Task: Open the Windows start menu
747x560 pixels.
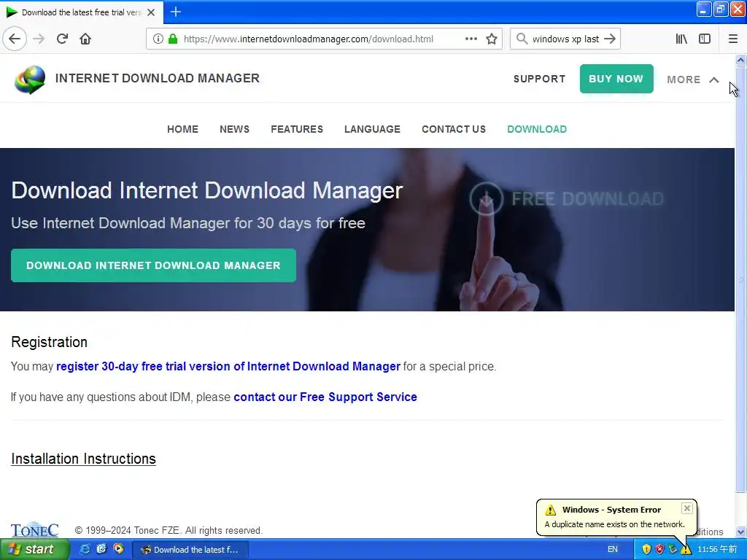Action: (x=34, y=549)
